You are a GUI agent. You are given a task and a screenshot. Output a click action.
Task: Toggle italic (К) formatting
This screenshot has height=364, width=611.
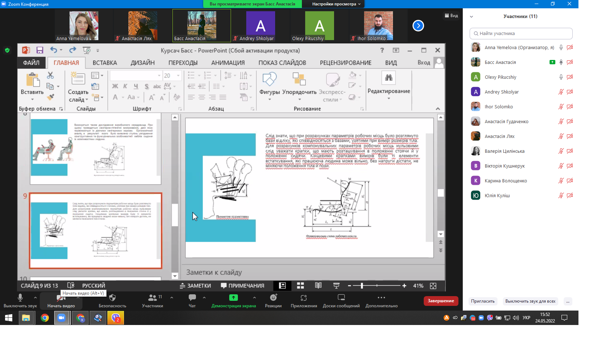pyautogui.click(x=125, y=86)
